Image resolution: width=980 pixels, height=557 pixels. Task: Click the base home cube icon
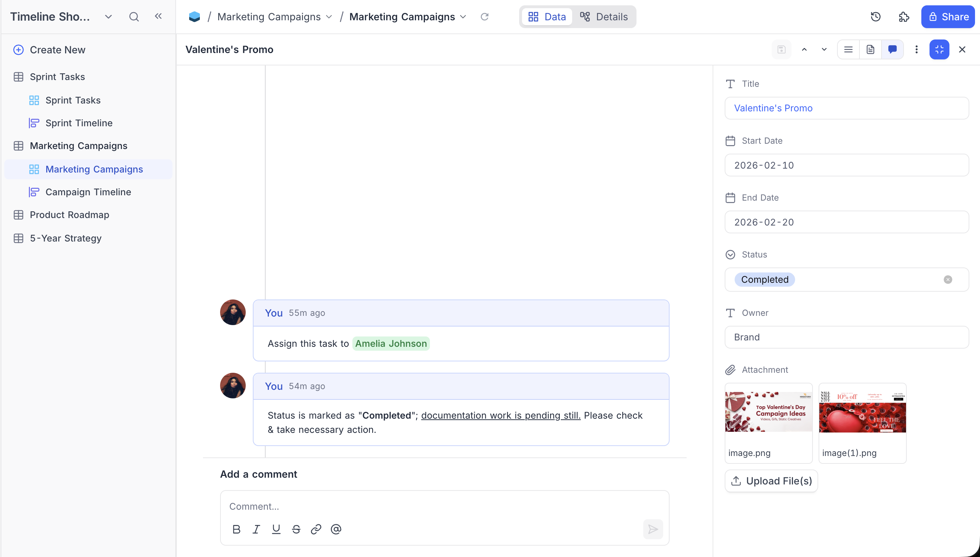[195, 17]
